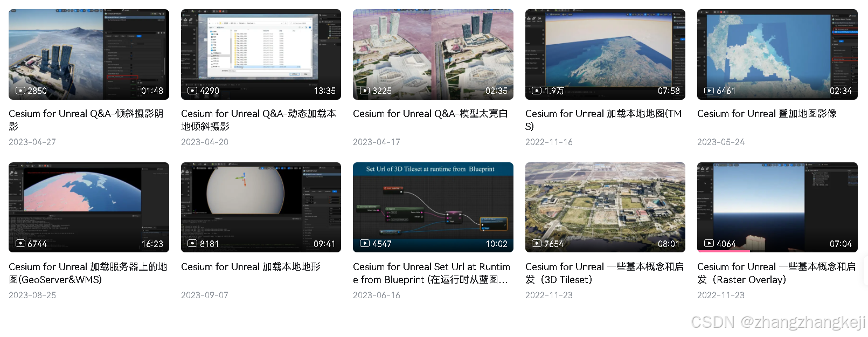The width and height of the screenshot is (868, 337).
Task: Open the 叠加地图影像 video thumbnail
Action: click(777, 54)
